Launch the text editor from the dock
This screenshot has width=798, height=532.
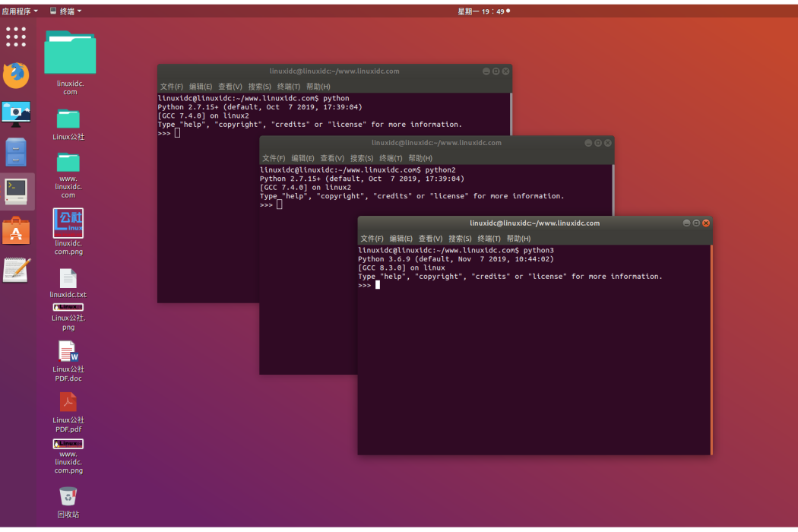[x=16, y=269]
